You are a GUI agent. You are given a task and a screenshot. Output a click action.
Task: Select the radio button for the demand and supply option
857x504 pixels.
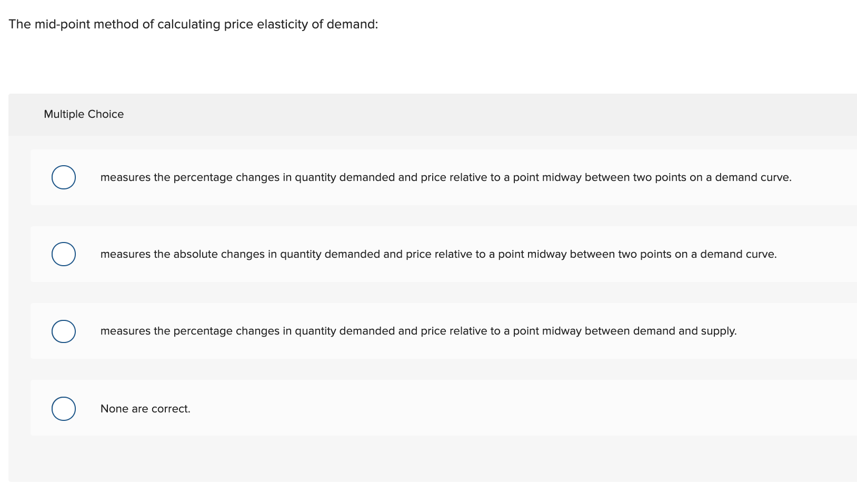tap(63, 331)
